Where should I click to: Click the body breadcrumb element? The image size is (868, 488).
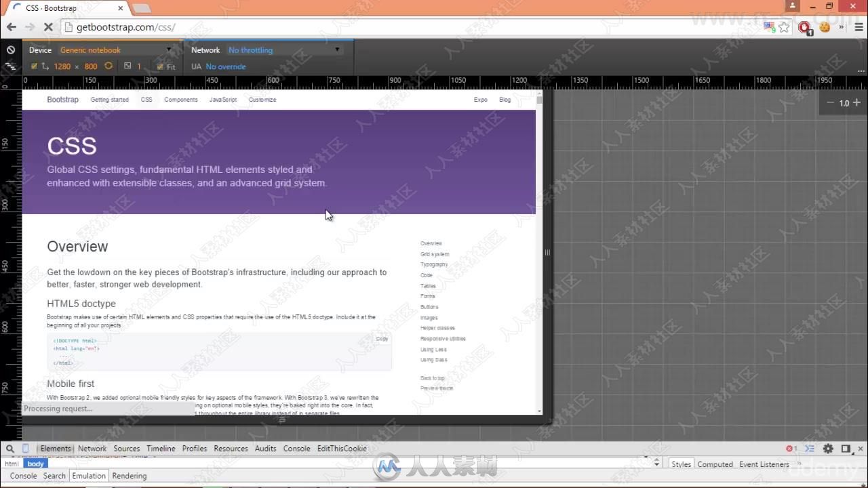click(x=36, y=464)
